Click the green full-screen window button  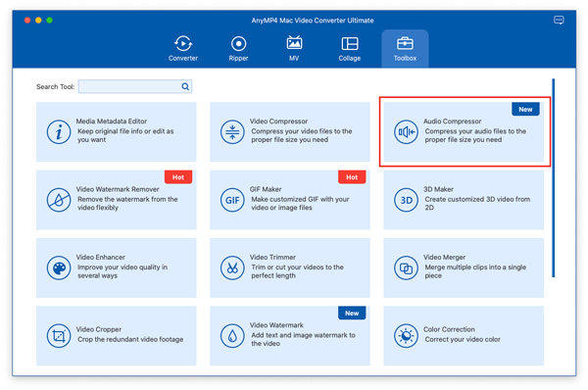(x=49, y=21)
